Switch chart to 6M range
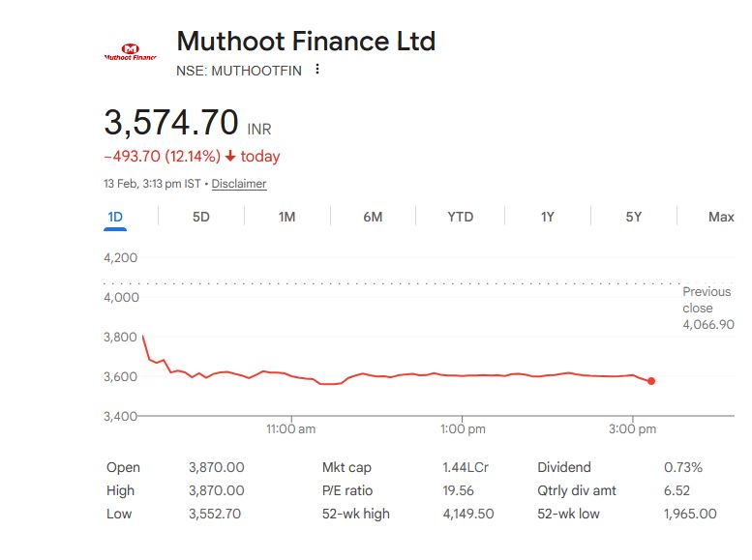Image resolution: width=752 pixels, height=560 pixels. 373,217
